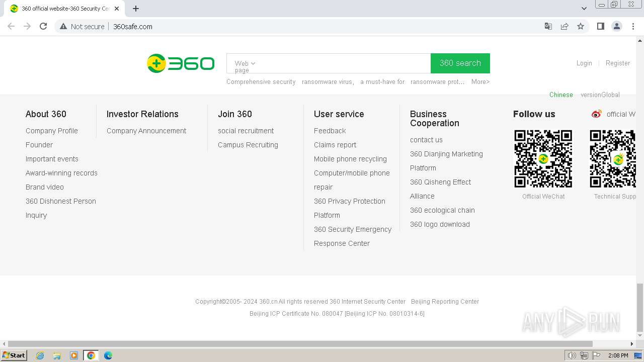Screen dimensions: 644x362
Task: Open the 360 logo download link
Action: pos(440,224)
